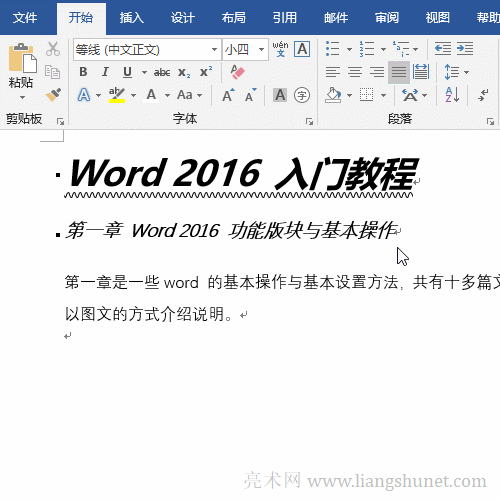Open the 开始 (Home) tab
This screenshot has height=500, width=500.
(x=81, y=18)
